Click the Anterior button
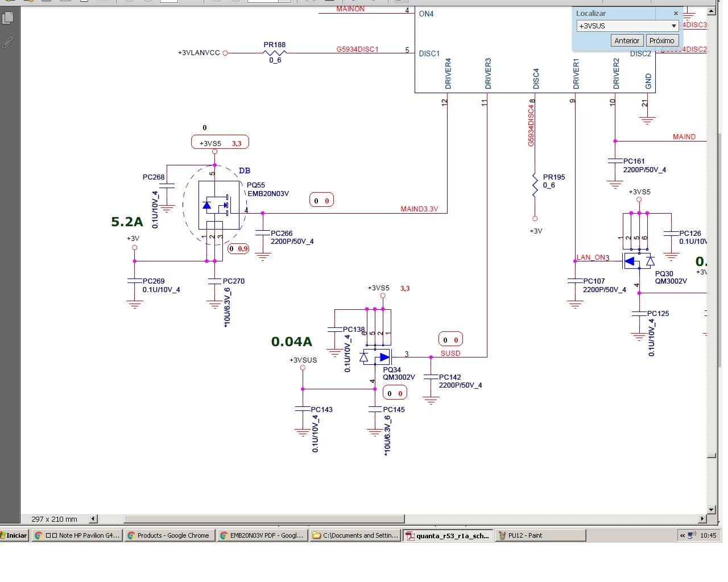 point(627,40)
